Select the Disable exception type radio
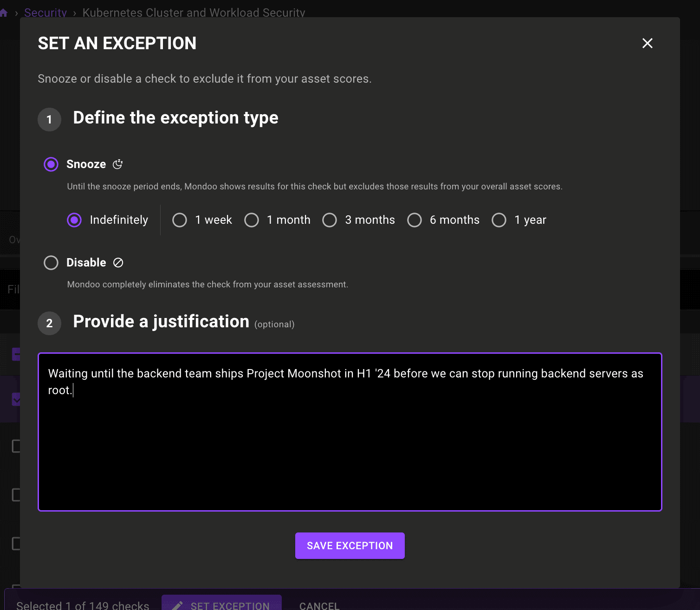The image size is (700, 610). click(51, 263)
